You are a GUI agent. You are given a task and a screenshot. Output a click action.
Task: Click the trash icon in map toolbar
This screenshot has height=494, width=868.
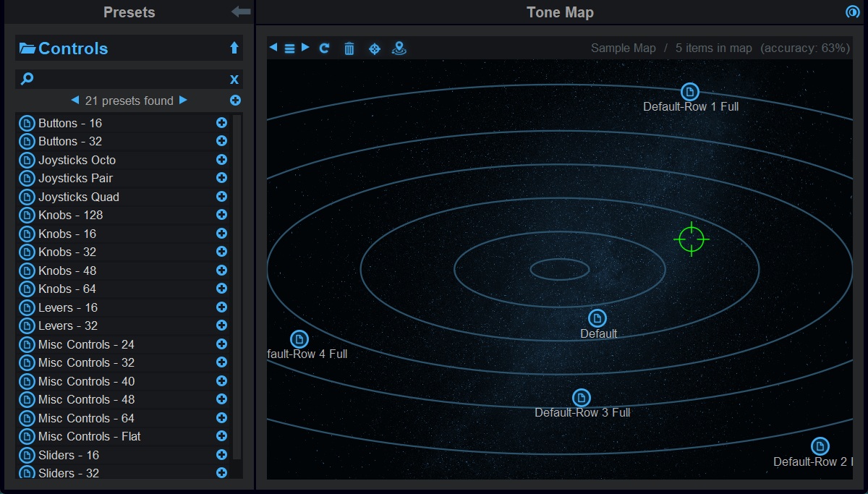[x=349, y=48]
